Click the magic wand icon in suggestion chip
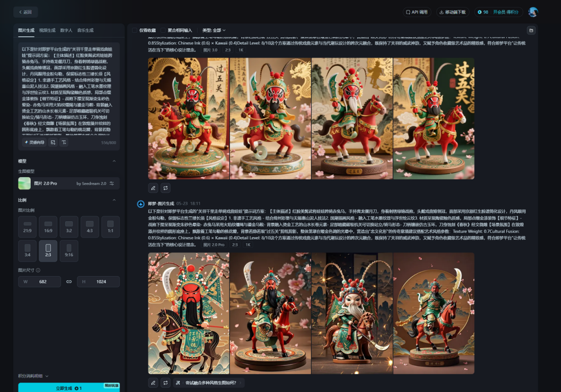The width and height of the screenshot is (561, 392). [x=178, y=383]
